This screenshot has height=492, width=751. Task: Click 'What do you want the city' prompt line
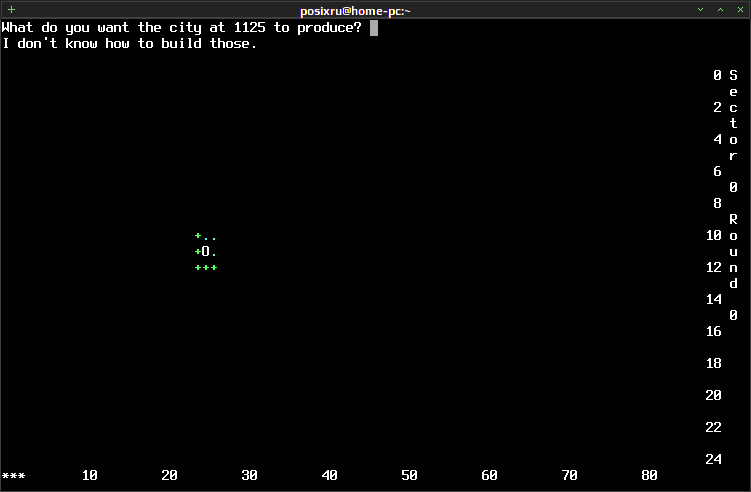point(182,28)
